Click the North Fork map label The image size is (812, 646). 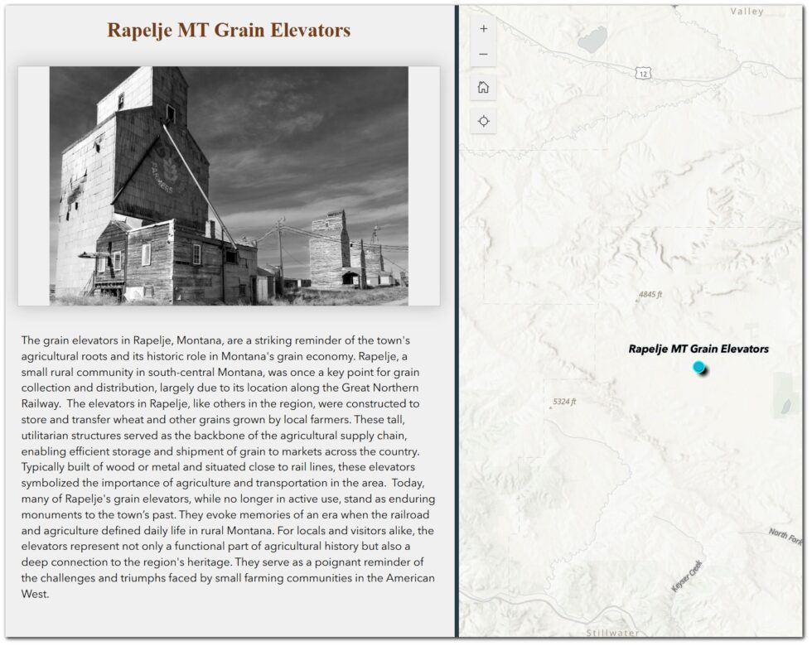click(x=785, y=536)
